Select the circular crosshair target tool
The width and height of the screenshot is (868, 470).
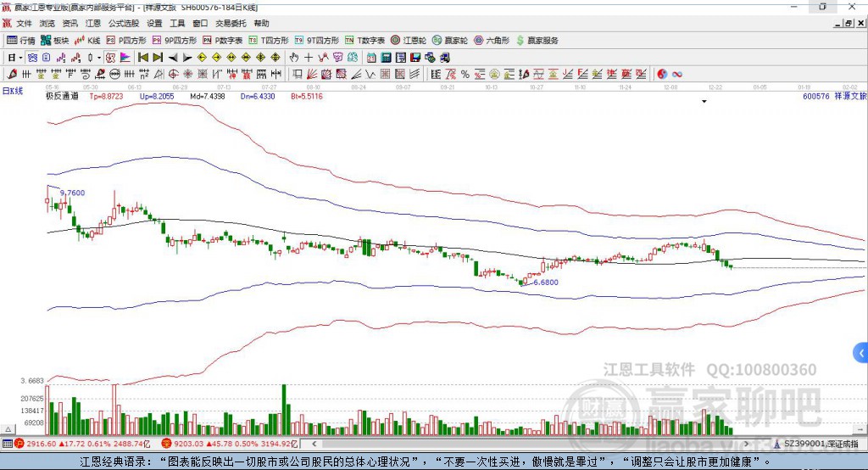pyautogui.click(x=173, y=75)
